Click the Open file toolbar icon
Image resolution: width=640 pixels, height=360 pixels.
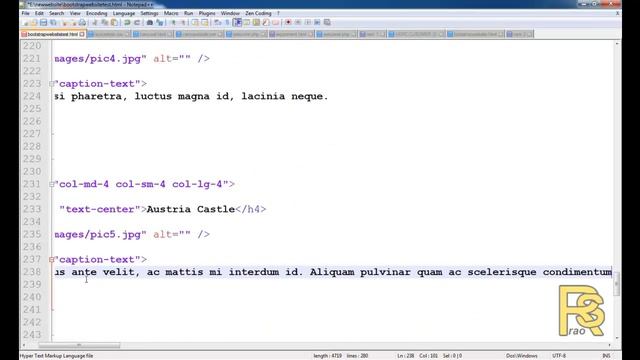click(x=34, y=22)
